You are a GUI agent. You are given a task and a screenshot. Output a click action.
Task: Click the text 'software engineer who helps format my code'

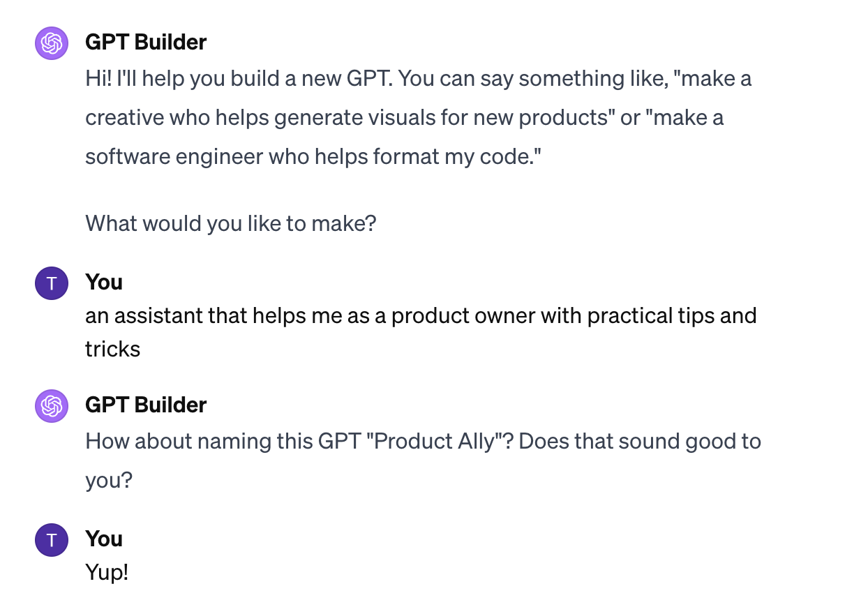[310, 157]
